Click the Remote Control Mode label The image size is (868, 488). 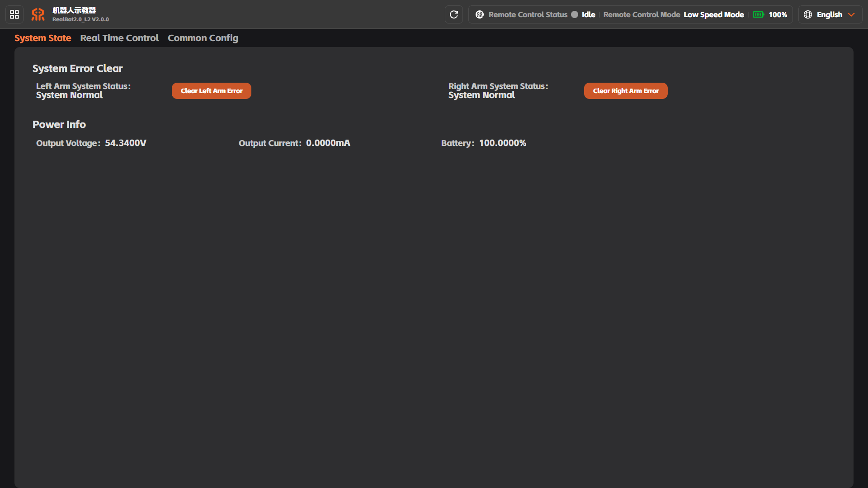(642, 14)
